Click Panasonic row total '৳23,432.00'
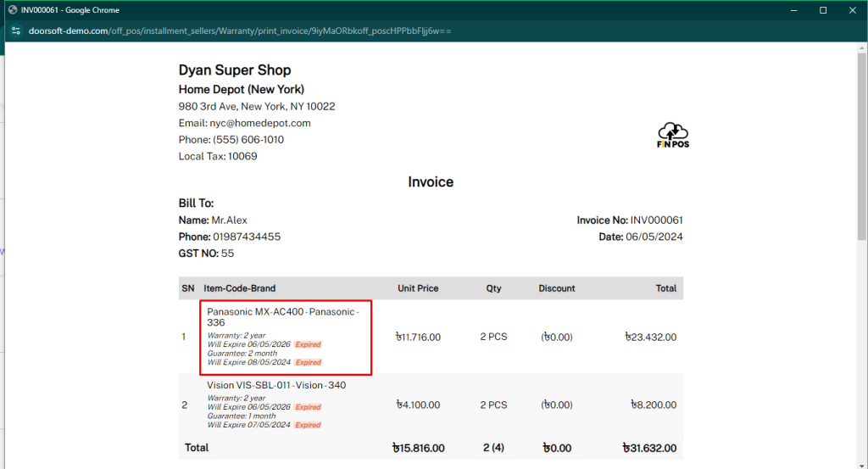This screenshot has height=469, width=868. coord(650,337)
